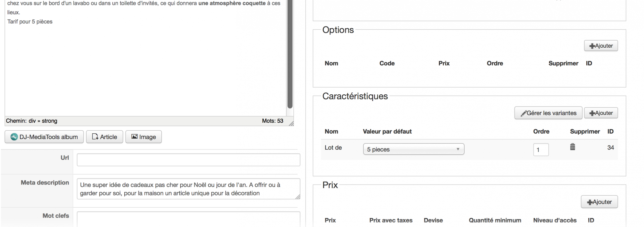Select the strong element in Chemin path
Image resolution: width=644 pixels, height=227 pixels.
(50, 121)
